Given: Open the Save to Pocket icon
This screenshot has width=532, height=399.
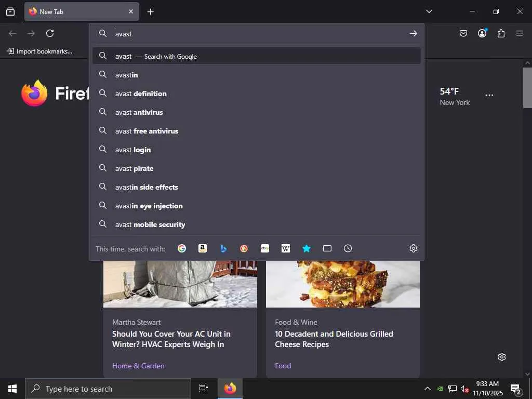Looking at the screenshot, I should (x=463, y=33).
